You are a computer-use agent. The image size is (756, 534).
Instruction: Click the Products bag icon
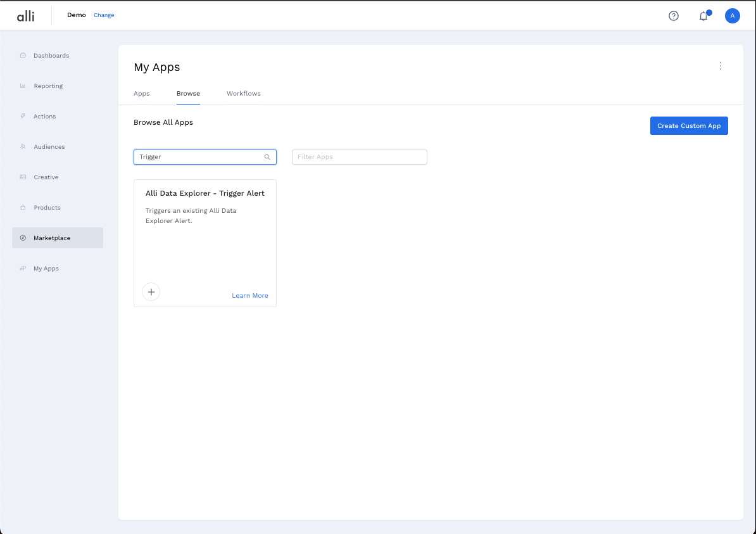pyautogui.click(x=23, y=207)
